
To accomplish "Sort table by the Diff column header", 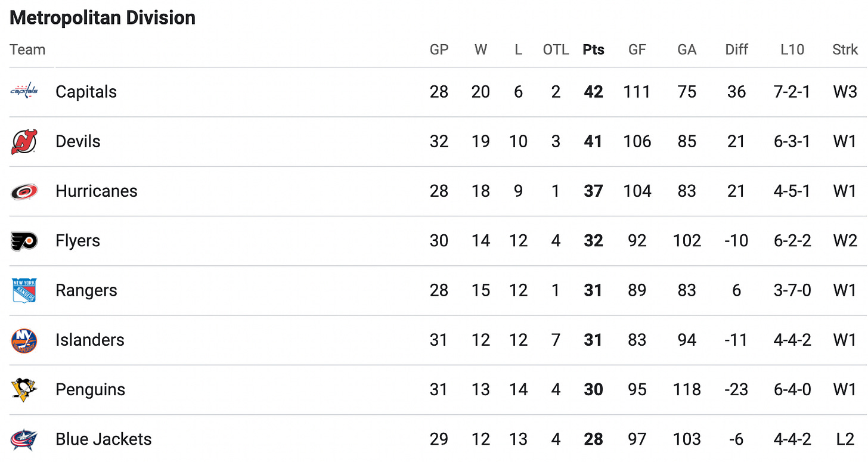I will (736, 50).
